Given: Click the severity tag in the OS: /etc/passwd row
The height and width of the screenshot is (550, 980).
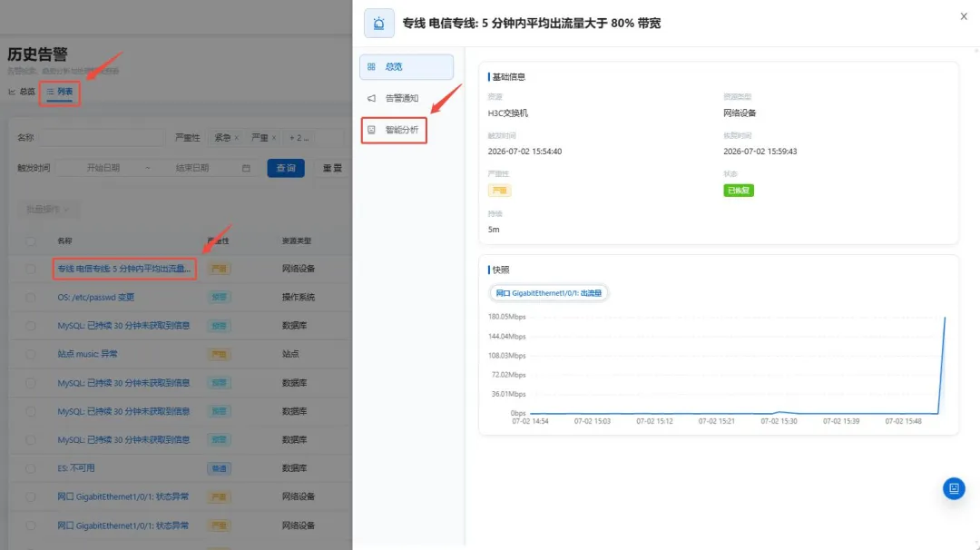Looking at the screenshot, I should tap(220, 298).
